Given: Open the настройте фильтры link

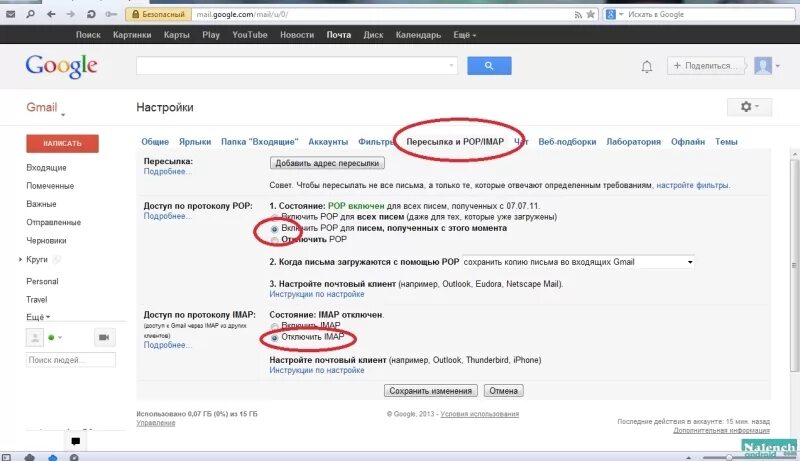Looking at the screenshot, I should point(693,186).
